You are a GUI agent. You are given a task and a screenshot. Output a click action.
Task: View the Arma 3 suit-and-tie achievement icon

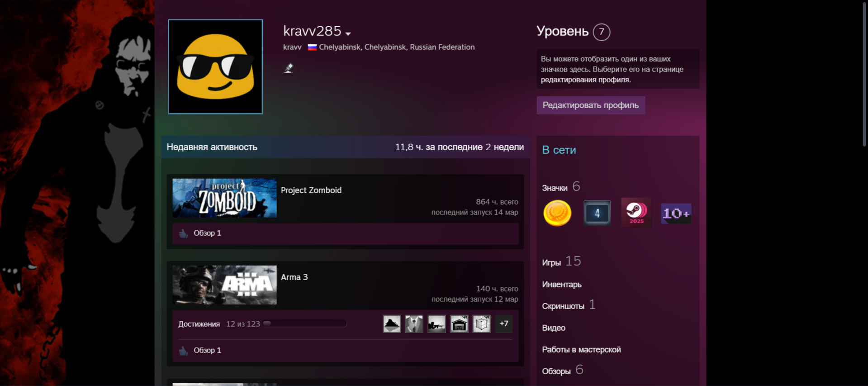(x=414, y=324)
